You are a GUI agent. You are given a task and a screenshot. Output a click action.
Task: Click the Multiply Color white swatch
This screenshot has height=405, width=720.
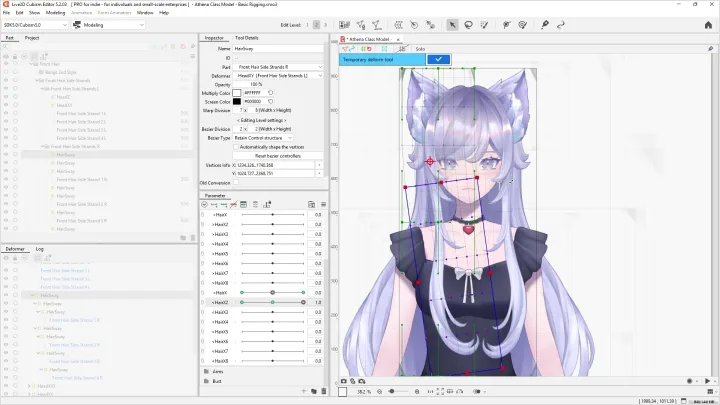236,93
